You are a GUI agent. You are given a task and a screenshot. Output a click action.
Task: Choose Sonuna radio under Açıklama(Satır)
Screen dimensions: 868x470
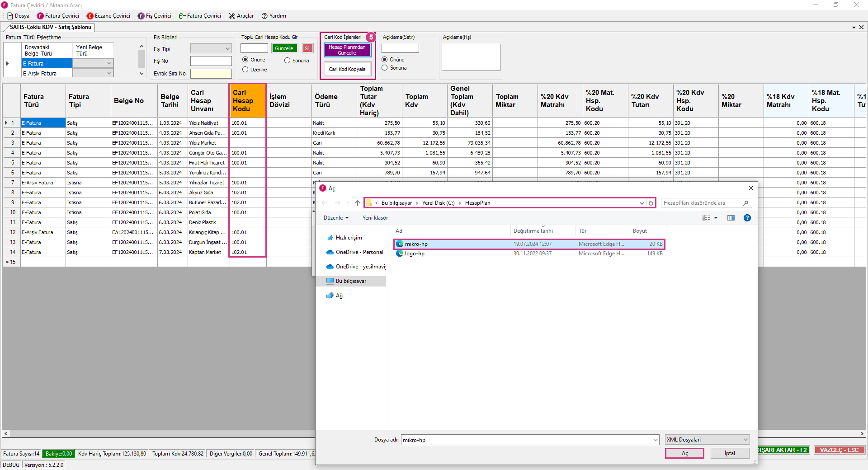[x=385, y=68]
